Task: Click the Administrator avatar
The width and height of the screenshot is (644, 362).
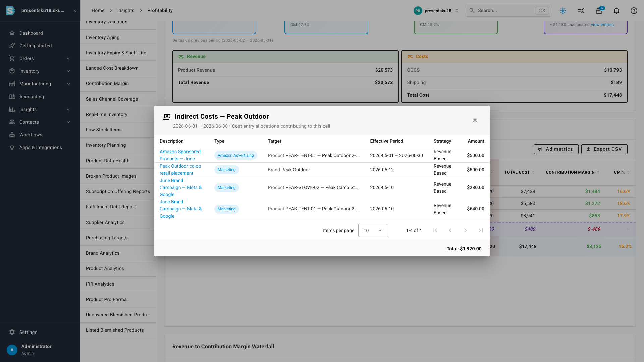Action: click(x=12, y=350)
